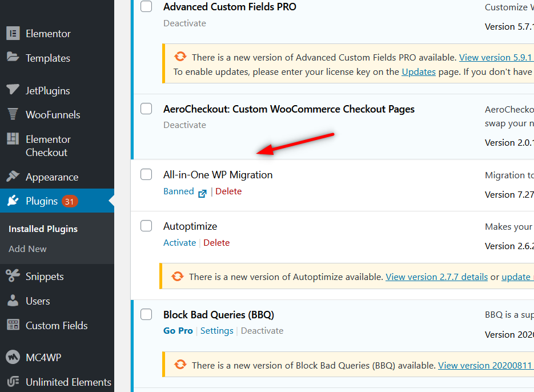534x392 pixels.
Task: Click the Elementor sidebar icon
Action: 13,34
